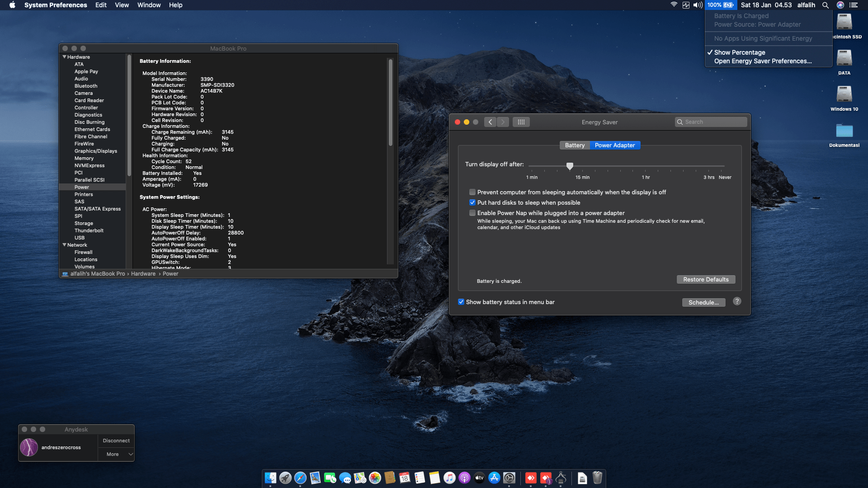Select Thunderbolt in the Hardware list
Screen dimensions: 868x488
(89, 230)
